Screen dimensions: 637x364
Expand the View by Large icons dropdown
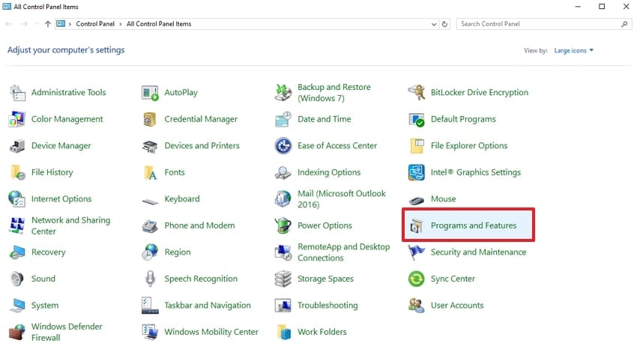(x=573, y=50)
